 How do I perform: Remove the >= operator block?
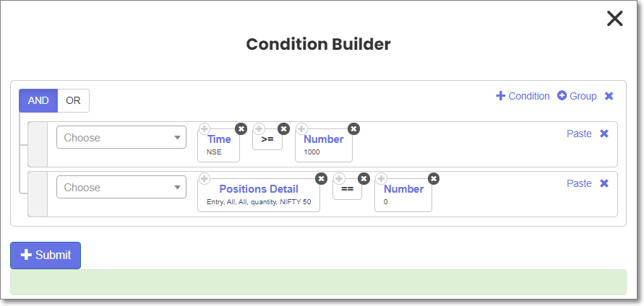283,128
